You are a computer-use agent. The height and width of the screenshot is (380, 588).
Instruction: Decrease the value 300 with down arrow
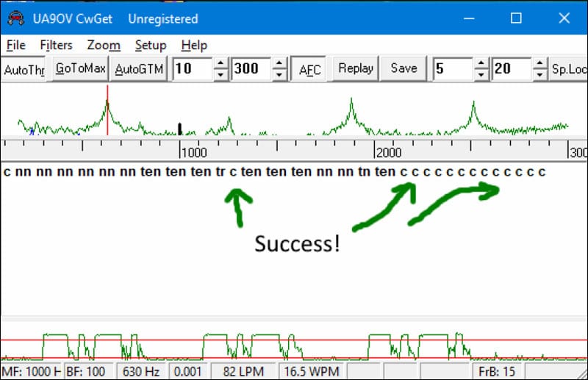tap(279, 75)
